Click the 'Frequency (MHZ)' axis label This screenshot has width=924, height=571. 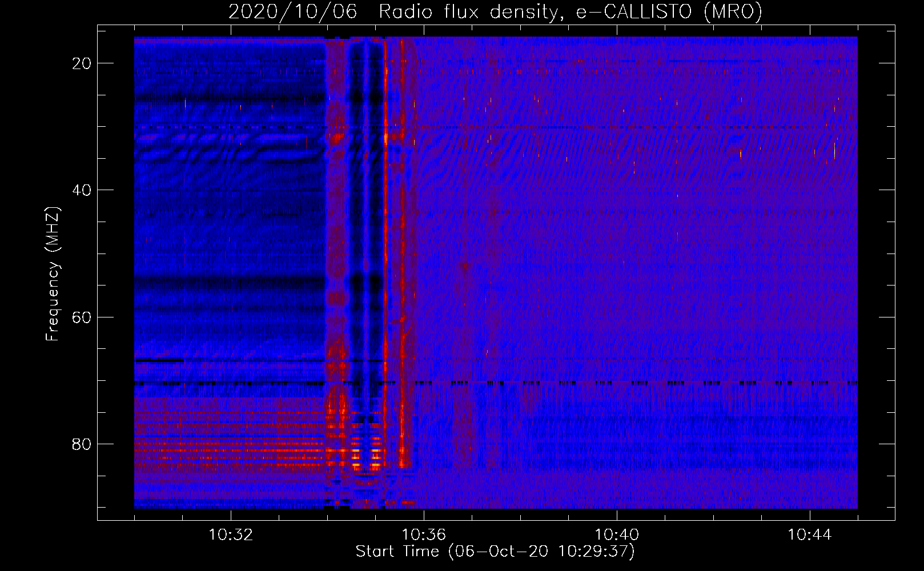(52, 274)
